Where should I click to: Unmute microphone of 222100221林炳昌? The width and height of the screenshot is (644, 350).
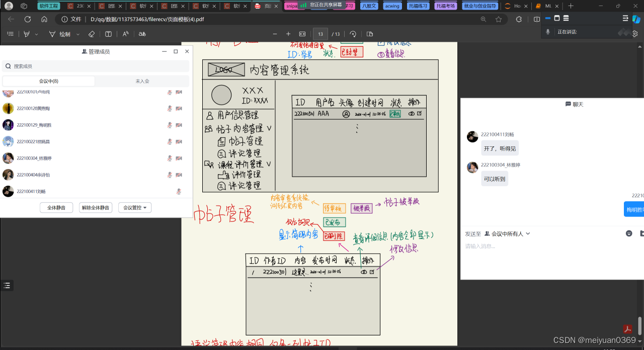coord(170,142)
